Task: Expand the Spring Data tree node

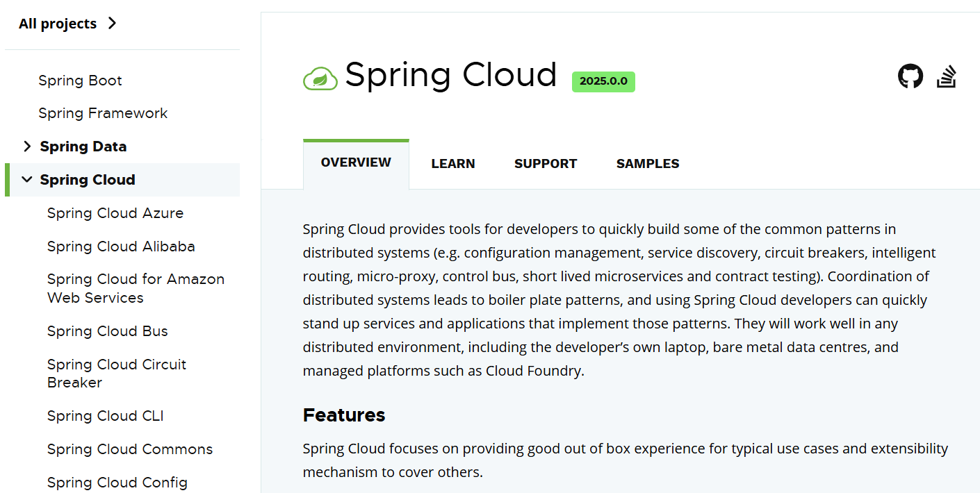Action: (27, 147)
